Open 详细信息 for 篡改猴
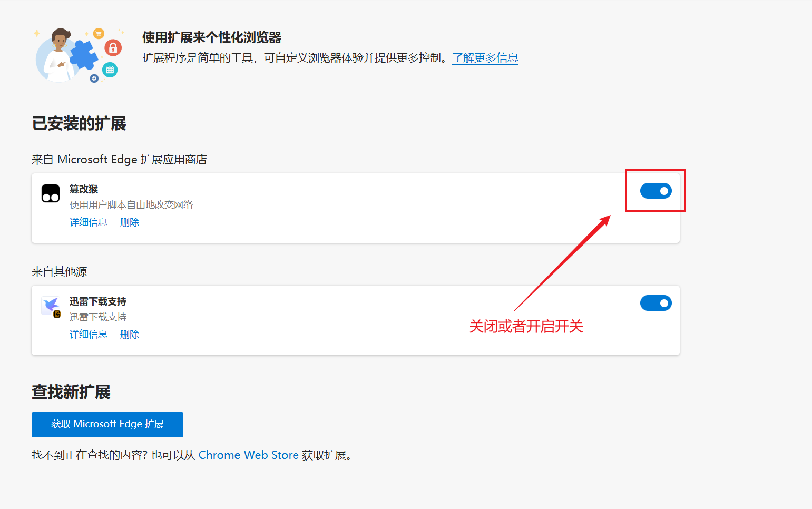812x509 pixels. [89, 222]
